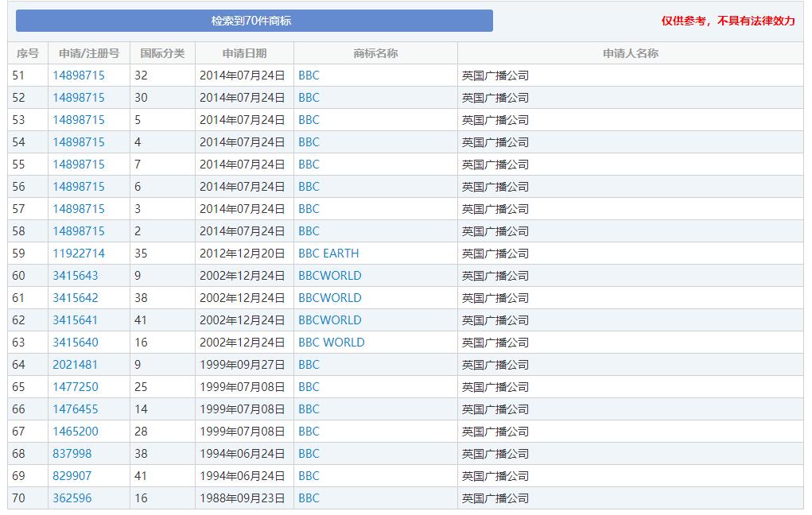Open registration number 362596 link

[72, 498]
